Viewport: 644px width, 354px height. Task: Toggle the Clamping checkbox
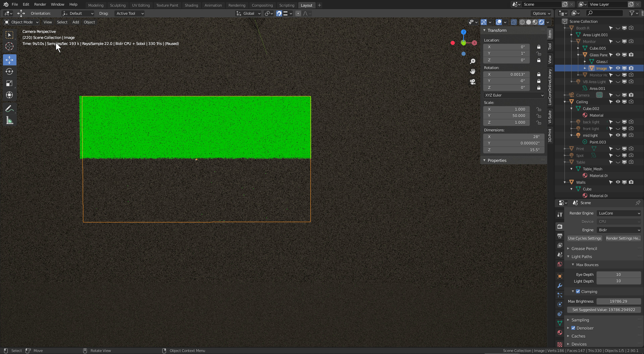[x=578, y=292]
